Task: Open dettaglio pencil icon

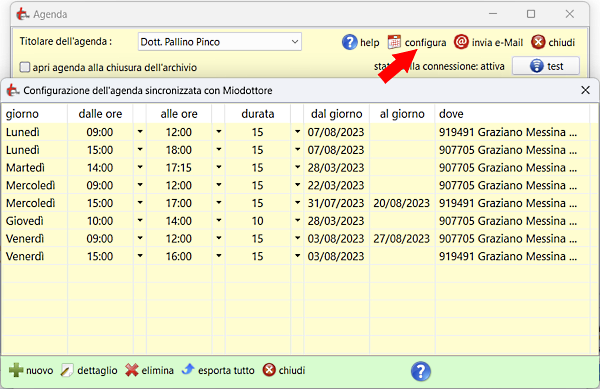Action: tap(67, 370)
